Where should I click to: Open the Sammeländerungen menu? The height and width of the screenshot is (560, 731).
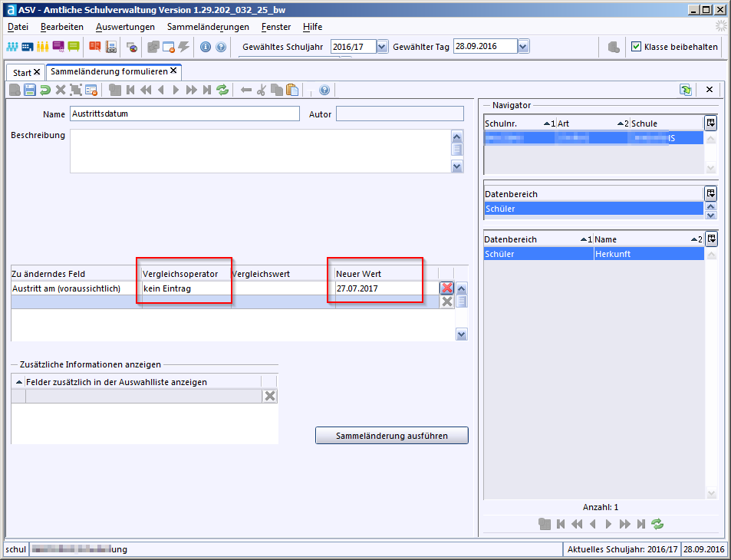click(x=208, y=27)
